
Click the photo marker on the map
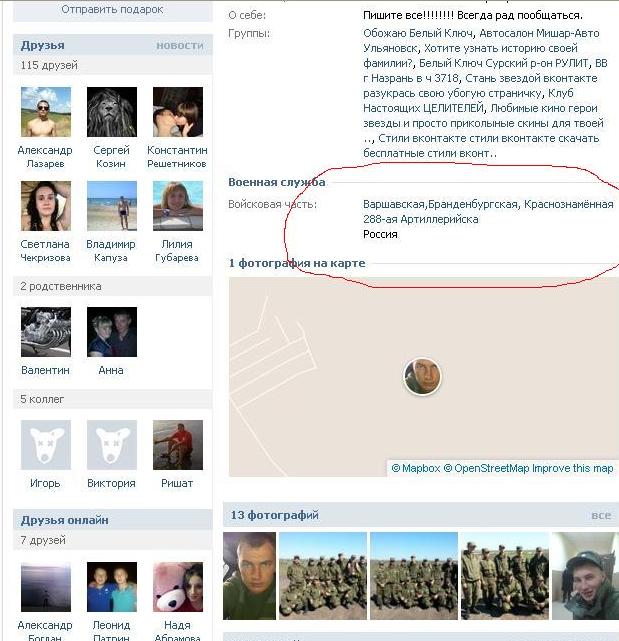(x=422, y=377)
